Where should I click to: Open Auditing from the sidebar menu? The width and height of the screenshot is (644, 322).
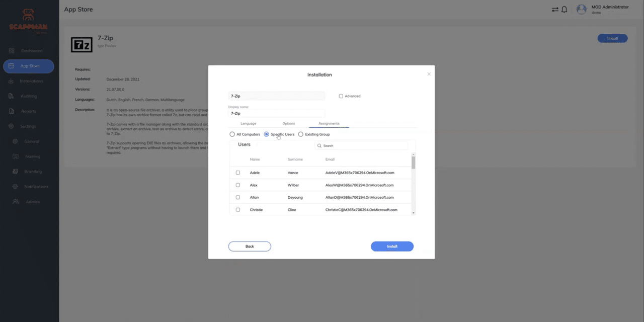pos(29,96)
